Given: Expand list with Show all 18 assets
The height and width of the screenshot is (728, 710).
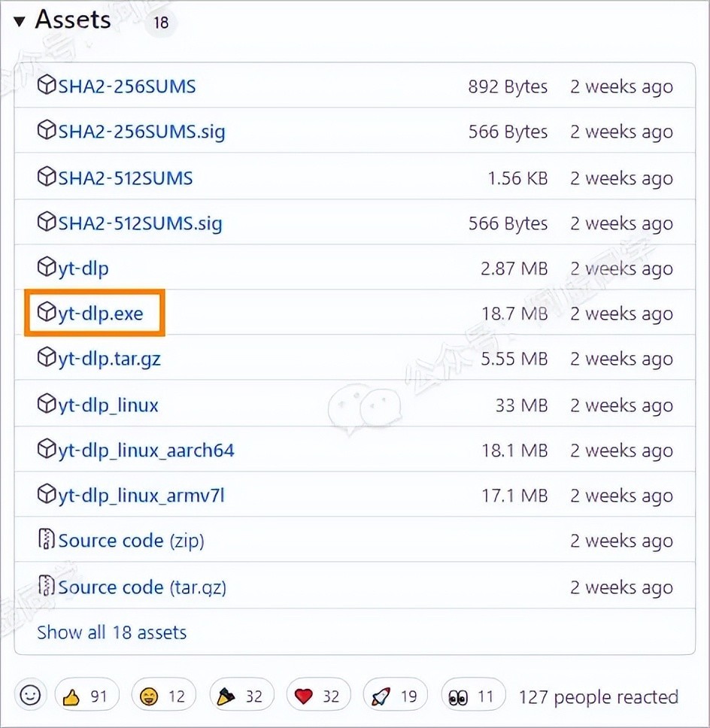Looking at the screenshot, I should coord(111,632).
